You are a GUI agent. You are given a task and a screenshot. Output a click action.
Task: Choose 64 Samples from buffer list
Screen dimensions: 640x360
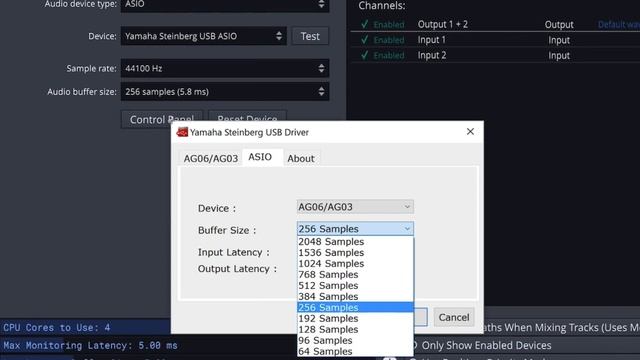point(355,351)
